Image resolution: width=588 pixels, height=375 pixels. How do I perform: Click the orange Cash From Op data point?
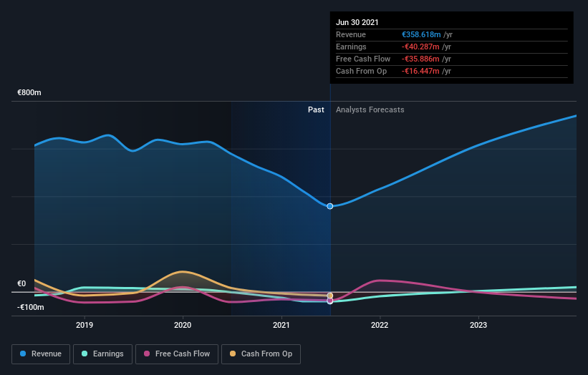(330, 296)
